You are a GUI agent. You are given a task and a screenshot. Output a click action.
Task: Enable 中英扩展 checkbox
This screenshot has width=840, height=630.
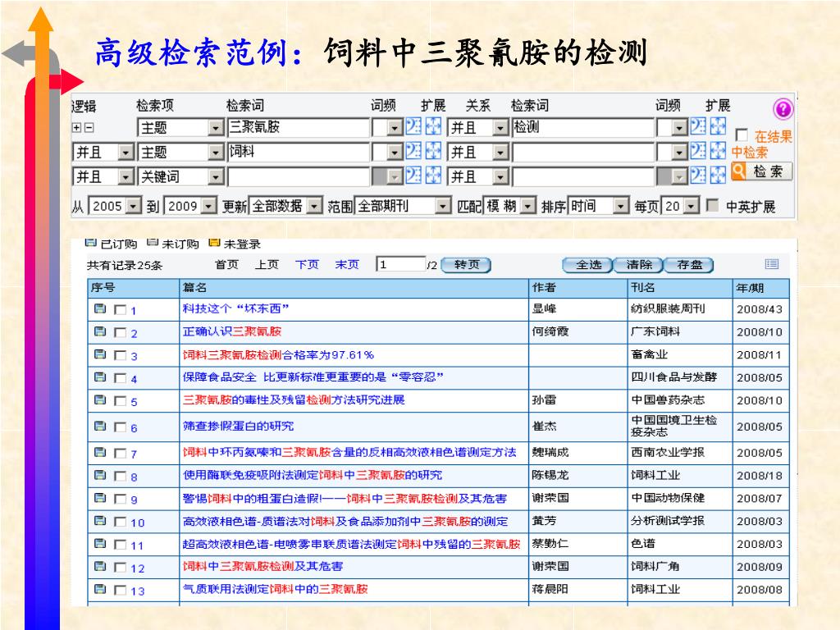[713, 205]
